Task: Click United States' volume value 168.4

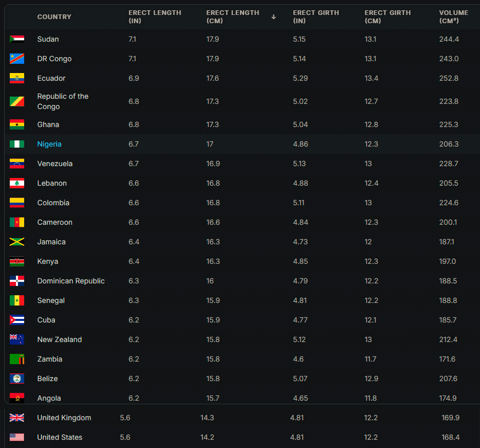Action: (451, 437)
